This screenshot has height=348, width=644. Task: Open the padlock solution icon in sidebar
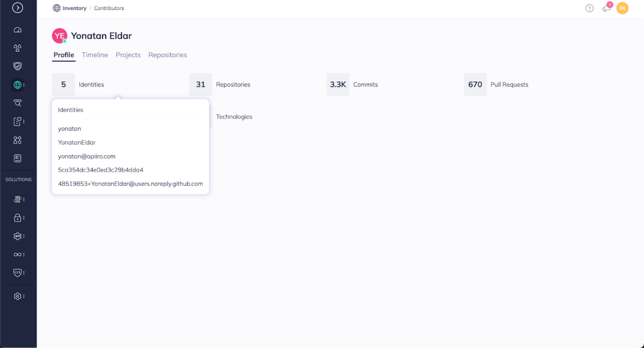point(18,218)
